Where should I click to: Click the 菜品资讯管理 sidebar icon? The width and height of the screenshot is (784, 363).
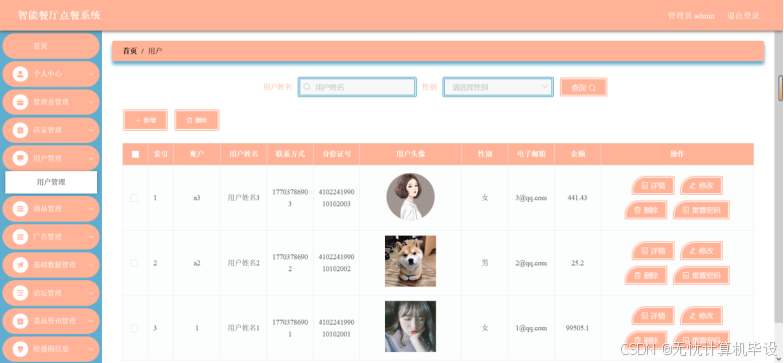tap(20, 320)
